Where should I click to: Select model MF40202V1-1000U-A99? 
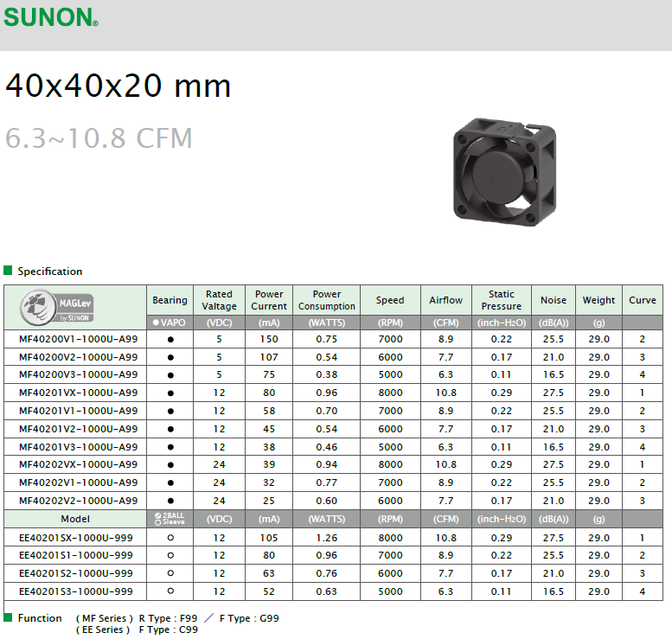tap(79, 482)
